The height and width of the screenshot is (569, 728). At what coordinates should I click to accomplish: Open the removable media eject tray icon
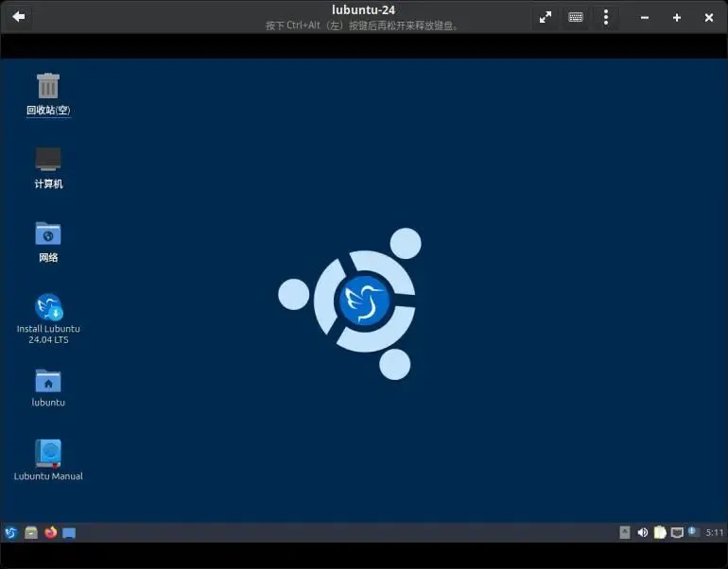pos(625,532)
